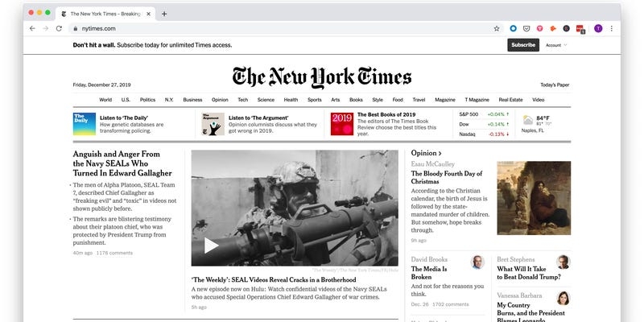Open the purple profile avatar
The image size is (644, 322).
click(x=598, y=28)
